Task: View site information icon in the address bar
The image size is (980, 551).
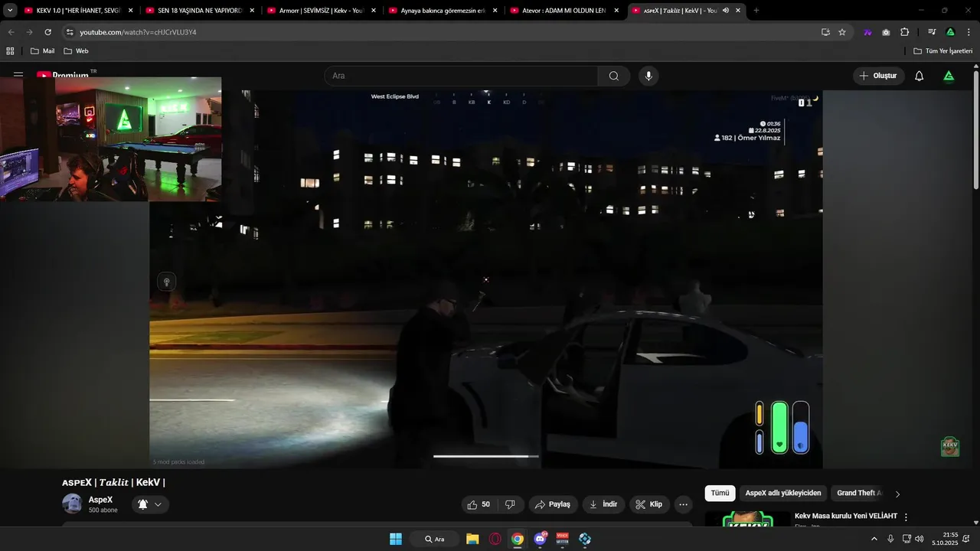Action: (x=70, y=32)
